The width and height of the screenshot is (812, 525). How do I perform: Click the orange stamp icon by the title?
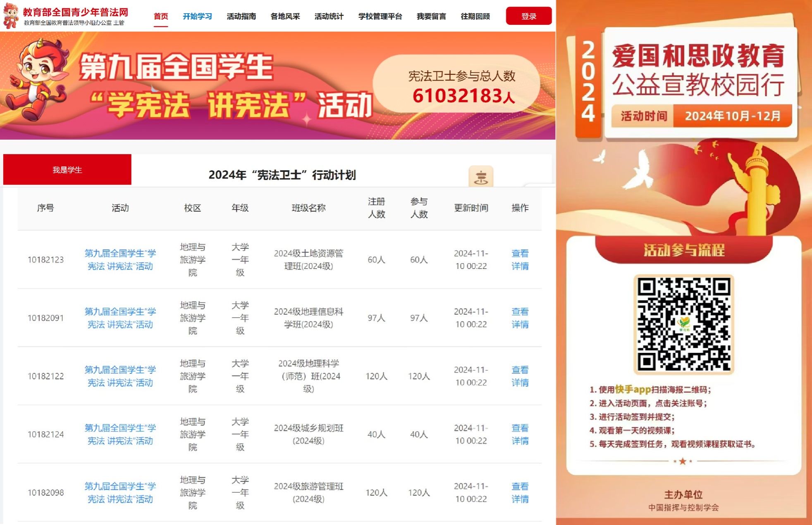point(480,176)
